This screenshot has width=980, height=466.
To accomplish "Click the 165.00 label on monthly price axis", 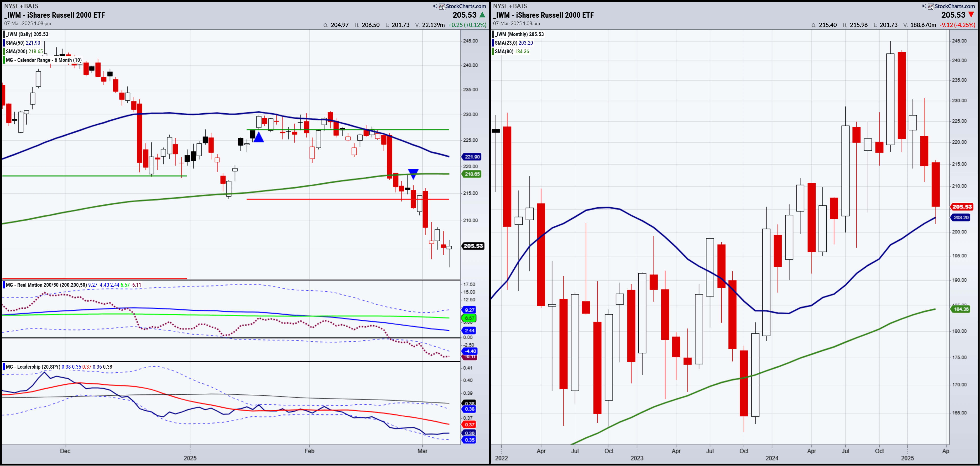I will click(x=959, y=413).
